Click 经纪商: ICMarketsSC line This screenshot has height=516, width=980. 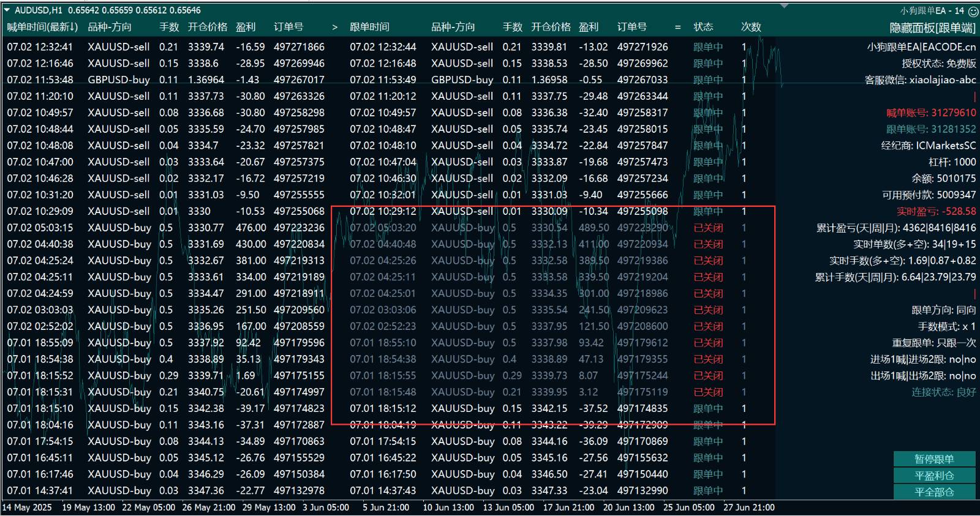coord(929,146)
